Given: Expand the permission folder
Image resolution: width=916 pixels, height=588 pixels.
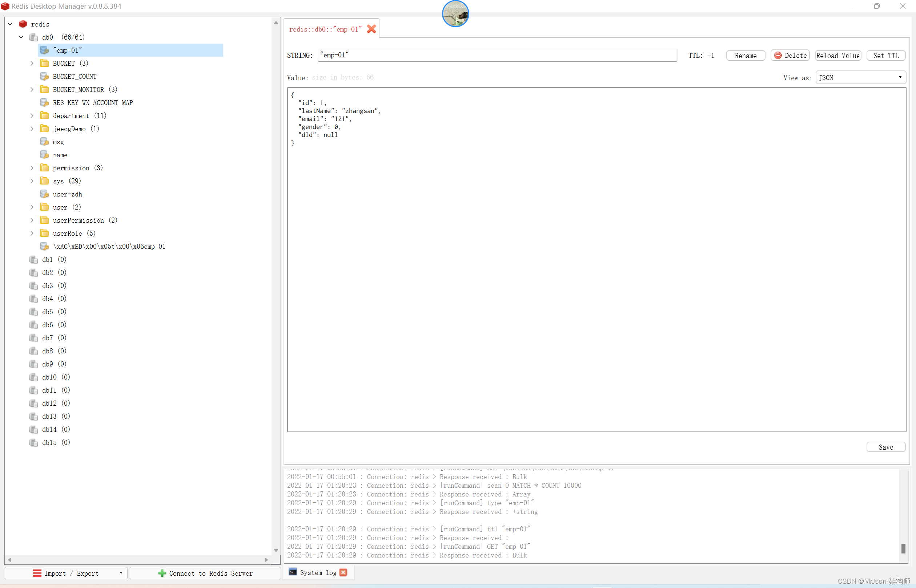Looking at the screenshot, I should [x=32, y=168].
